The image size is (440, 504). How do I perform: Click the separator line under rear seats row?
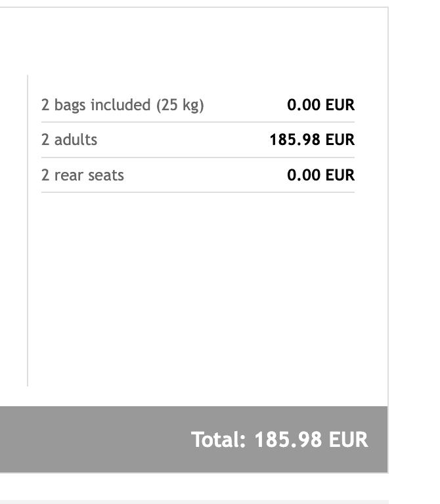[x=198, y=192]
